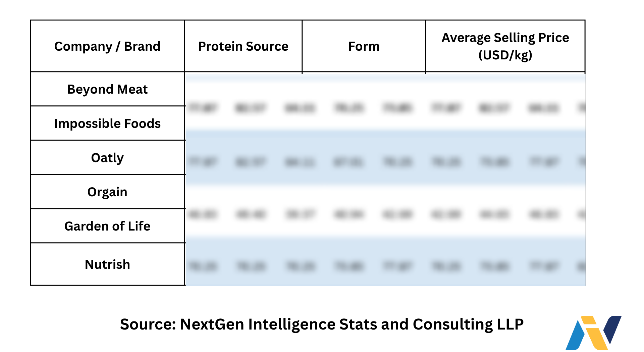Viewport: 644px width, 352px height.
Task: Click the Oatly brand cell
Action: click(107, 157)
